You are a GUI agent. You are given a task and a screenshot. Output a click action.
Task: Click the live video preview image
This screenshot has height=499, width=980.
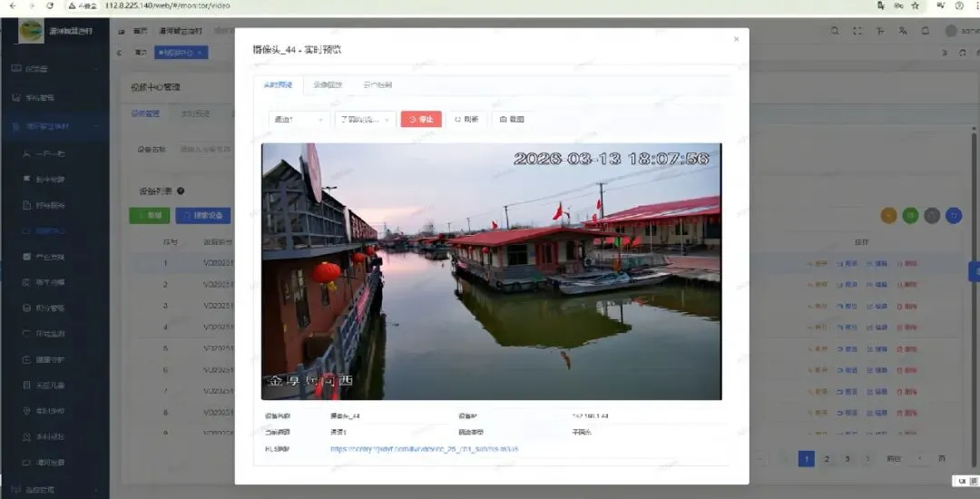tap(491, 271)
